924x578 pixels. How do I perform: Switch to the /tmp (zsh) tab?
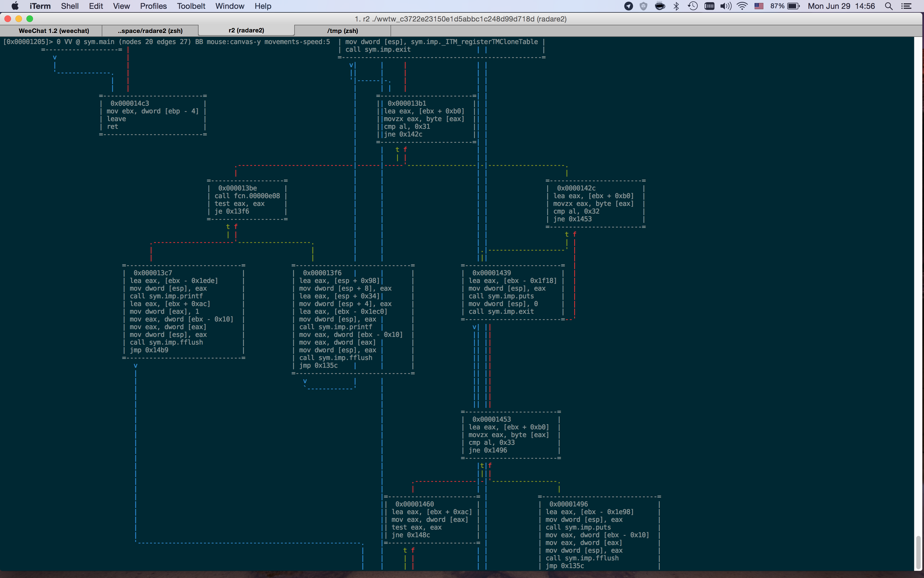(x=342, y=31)
